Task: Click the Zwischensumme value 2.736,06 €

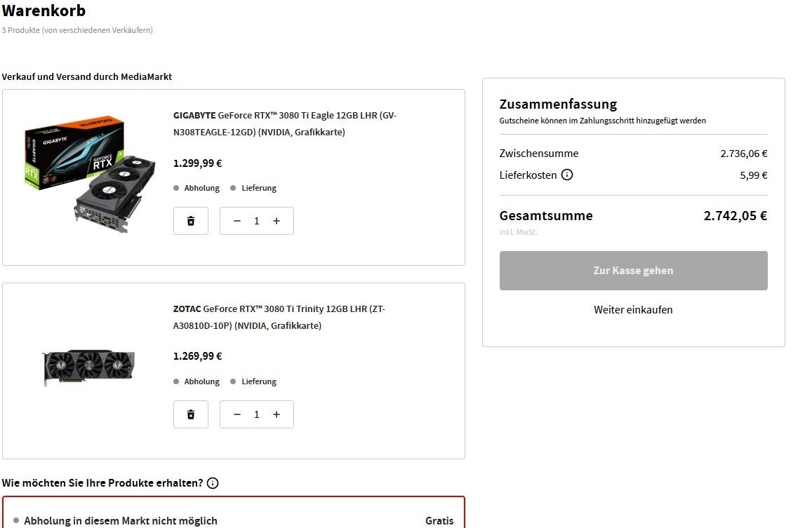Action: [744, 154]
